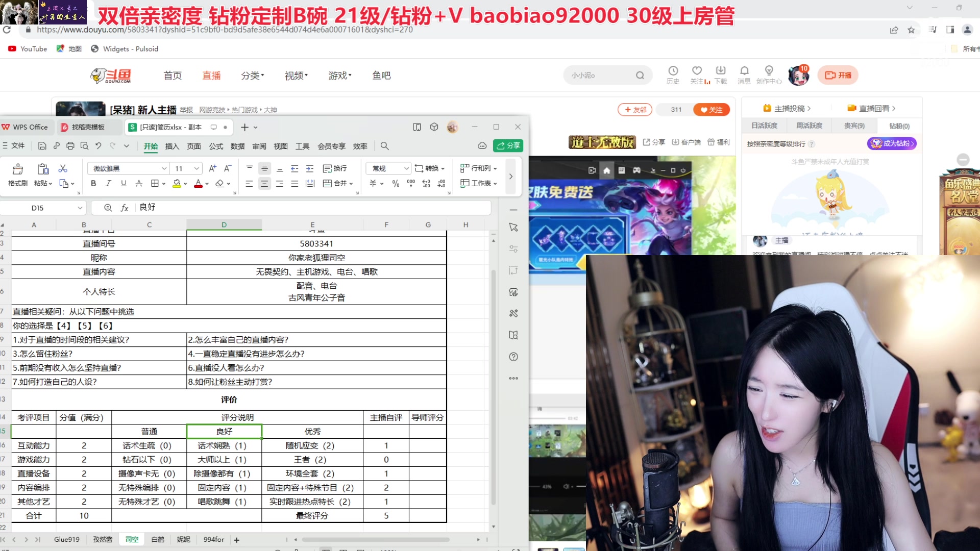Toggle bold formatting
Screen dimensions: 980x551
click(x=93, y=183)
